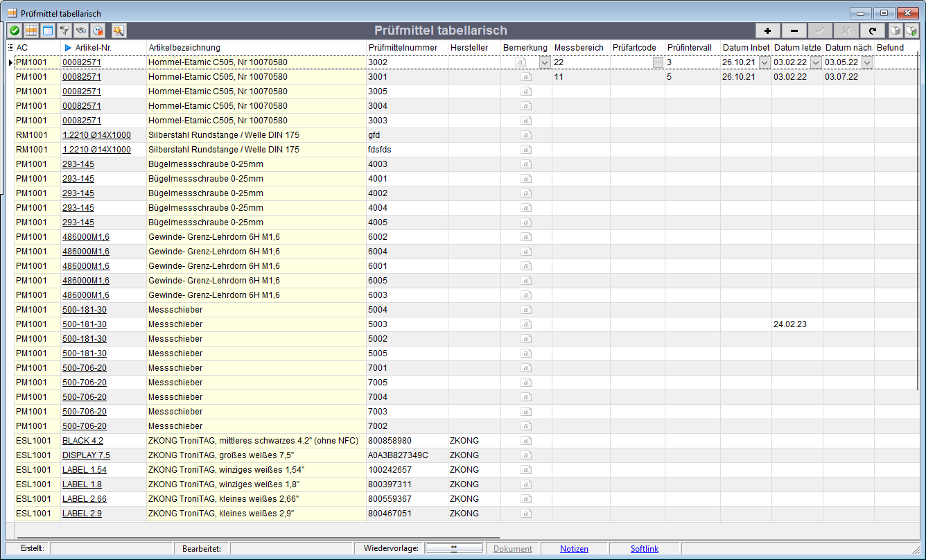Click the clock reminder toolbar icon
Screen dimensions: 926x560
coord(98,30)
